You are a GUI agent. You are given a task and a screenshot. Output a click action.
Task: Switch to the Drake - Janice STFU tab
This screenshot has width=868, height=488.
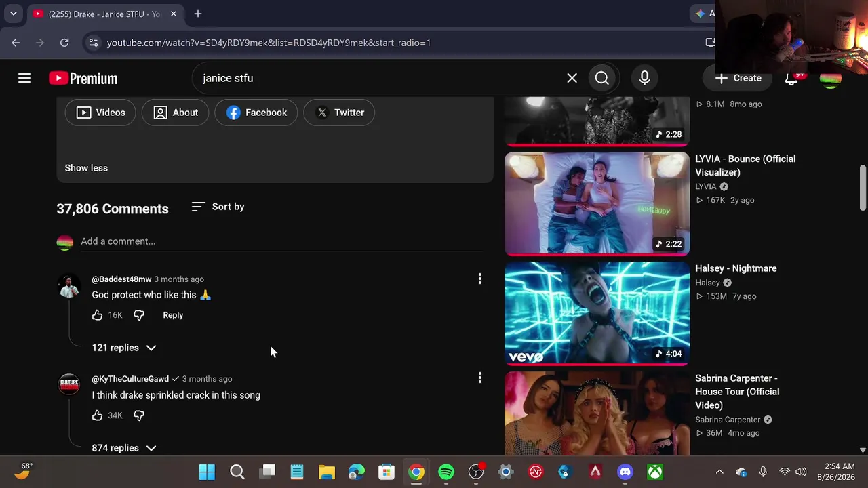(x=105, y=14)
